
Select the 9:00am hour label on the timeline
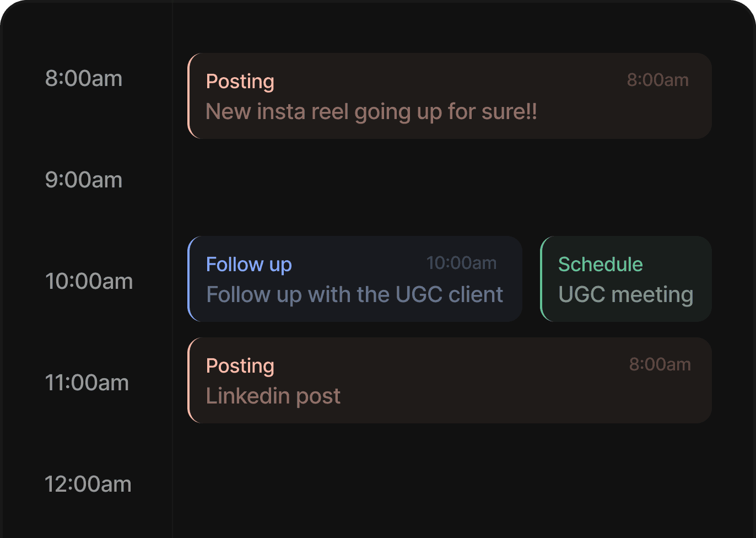click(x=83, y=179)
